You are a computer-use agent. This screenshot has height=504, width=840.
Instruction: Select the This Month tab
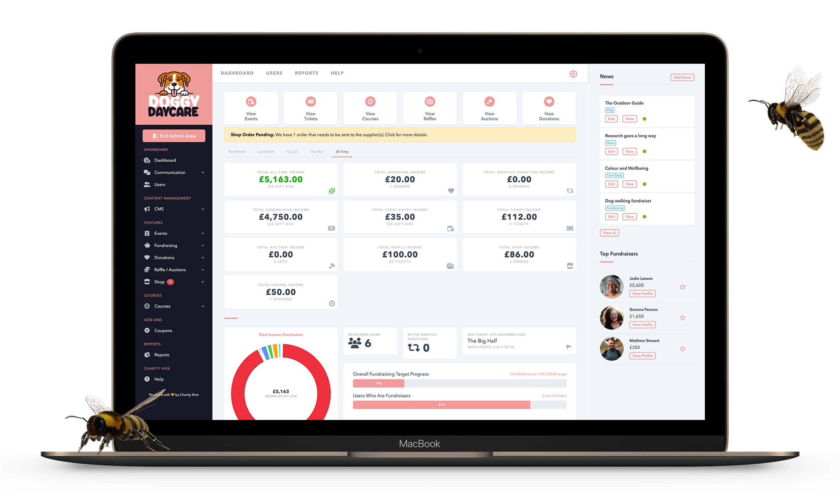[236, 151]
